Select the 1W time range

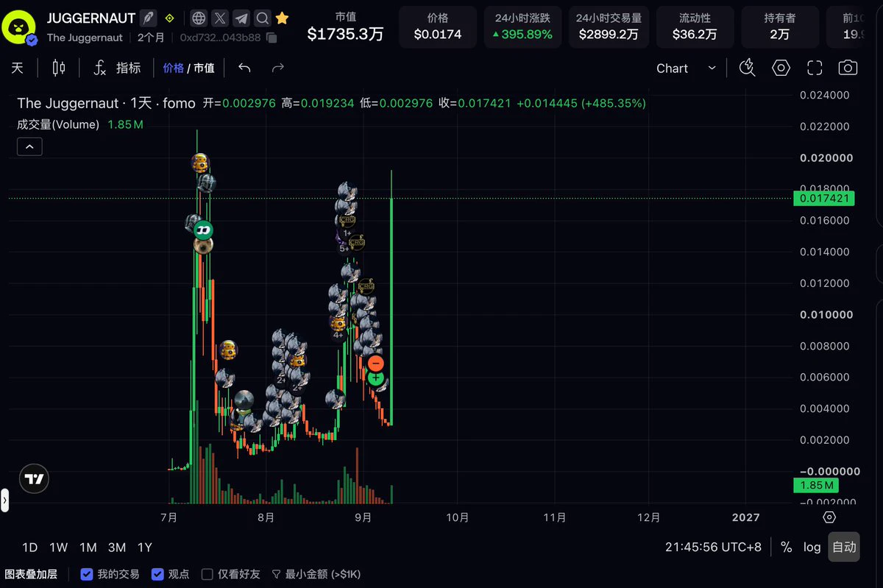58,547
